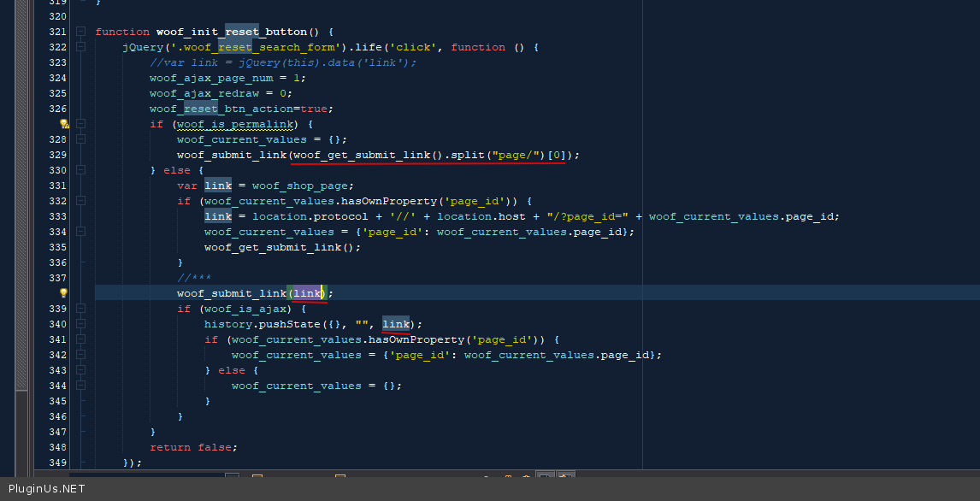The image size is (980, 501).
Task: Place cursor on the return false statement
Action: (x=193, y=447)
